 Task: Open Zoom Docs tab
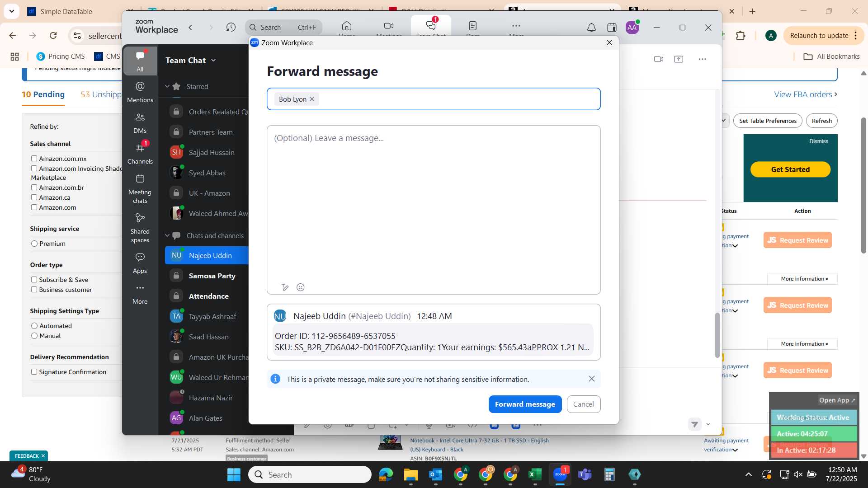coord(473,28)
